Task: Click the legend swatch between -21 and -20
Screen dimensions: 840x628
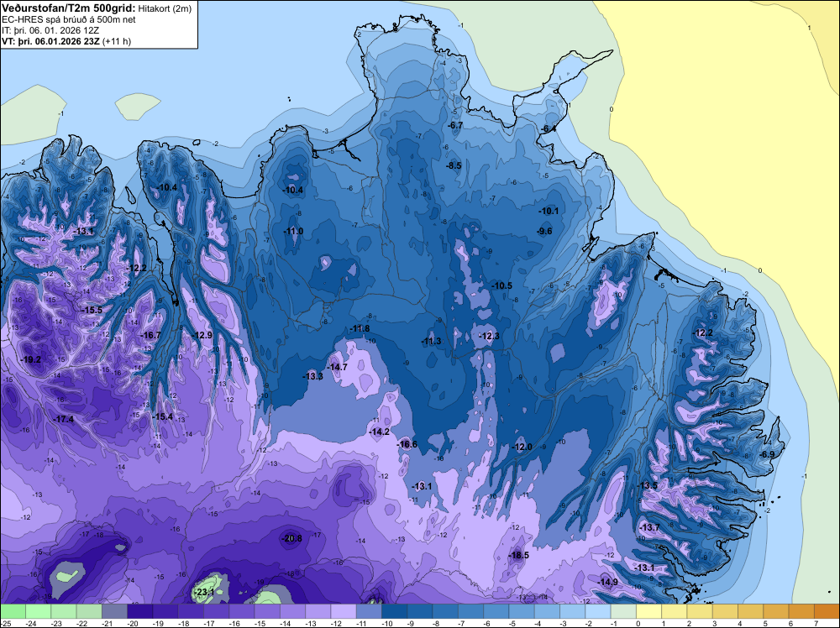Action: tap(114, 611)
